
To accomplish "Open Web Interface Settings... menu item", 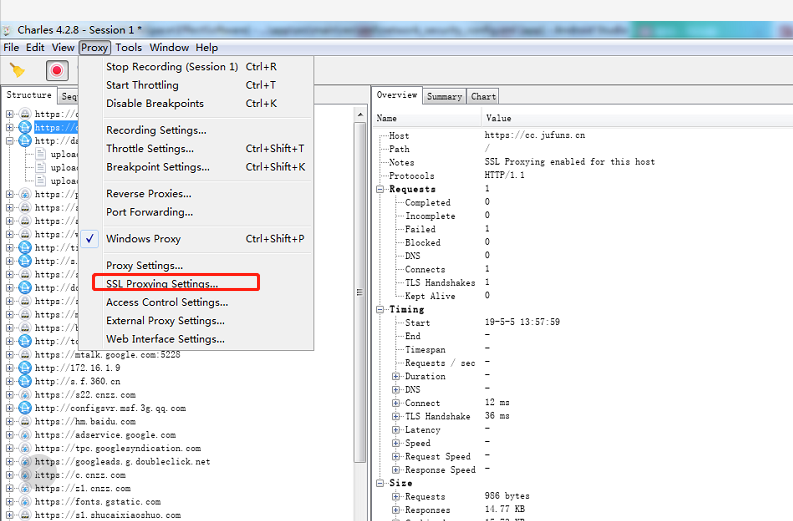I will (x=196, y=339).
